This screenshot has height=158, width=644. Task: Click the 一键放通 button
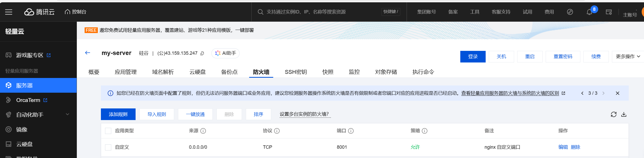click(x=195, y=114)
